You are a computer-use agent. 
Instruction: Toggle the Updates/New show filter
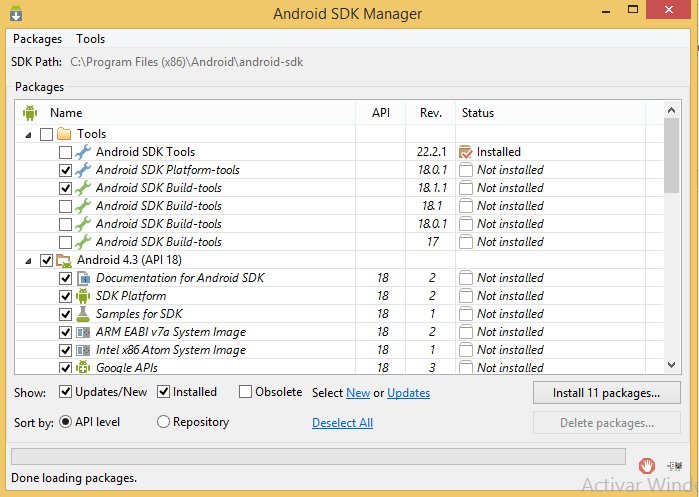pyautogui.click(x=66, y=392)
